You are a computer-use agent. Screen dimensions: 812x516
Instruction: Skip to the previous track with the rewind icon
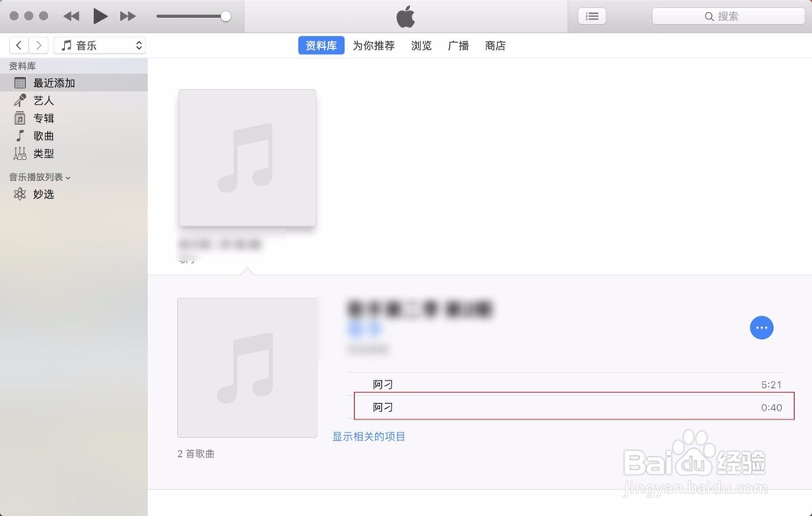(x=71, y=16)
